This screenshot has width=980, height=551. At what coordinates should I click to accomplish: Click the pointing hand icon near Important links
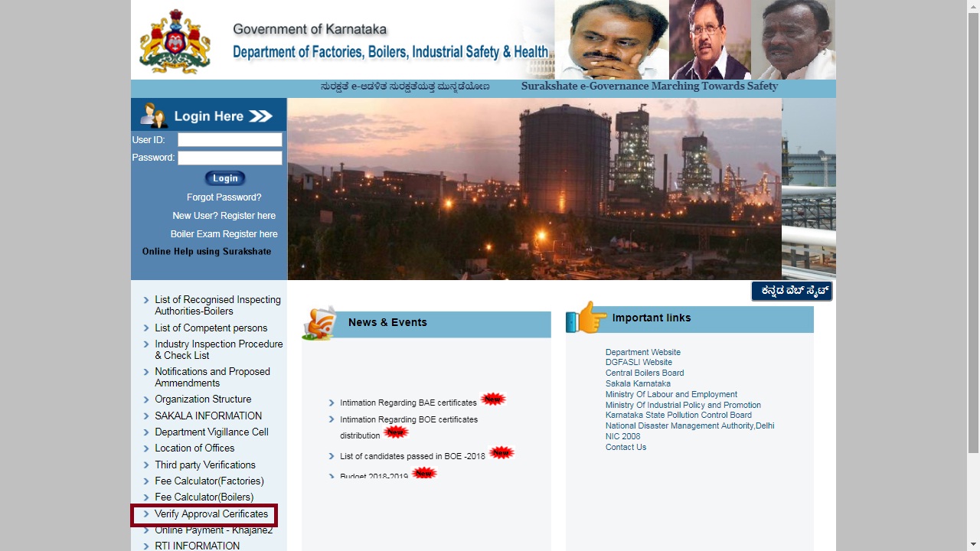pyautogui.click(x=589, y=316)
